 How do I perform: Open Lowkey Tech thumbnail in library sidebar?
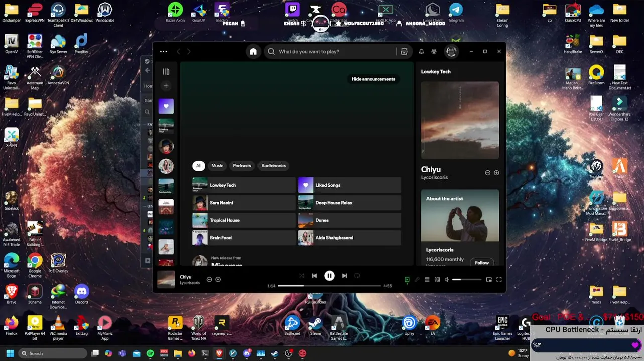[166, 126]
